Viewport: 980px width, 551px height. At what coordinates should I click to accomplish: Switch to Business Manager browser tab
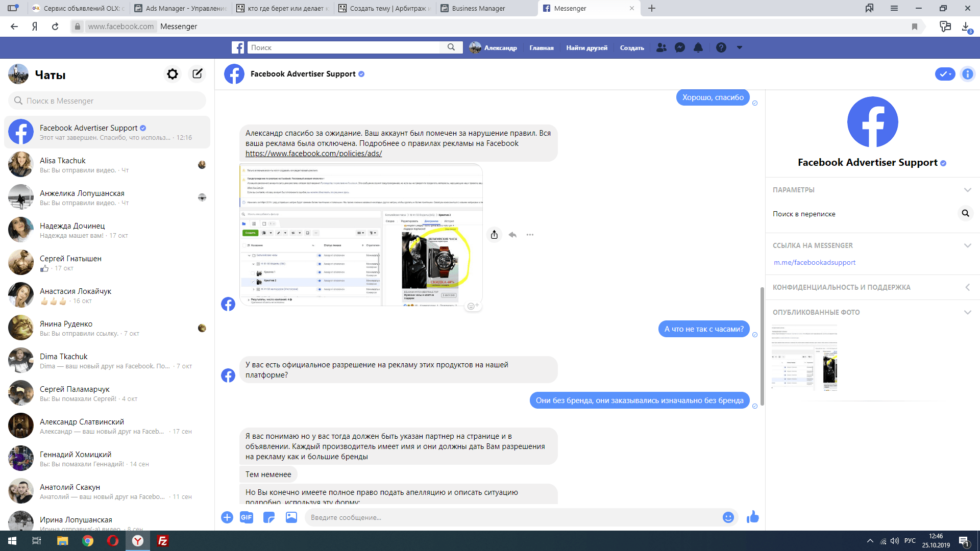click(486, 8)
